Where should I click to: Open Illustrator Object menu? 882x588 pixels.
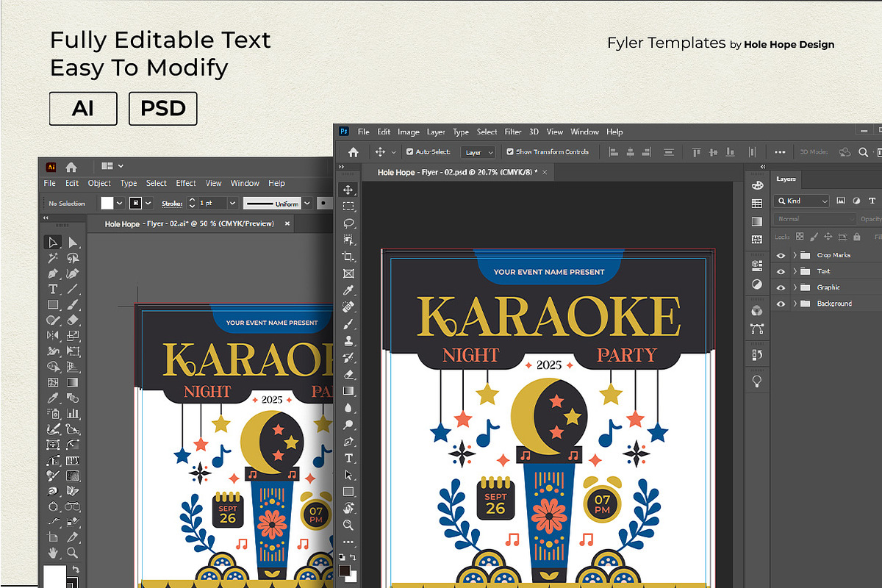[x=99, y=184]
